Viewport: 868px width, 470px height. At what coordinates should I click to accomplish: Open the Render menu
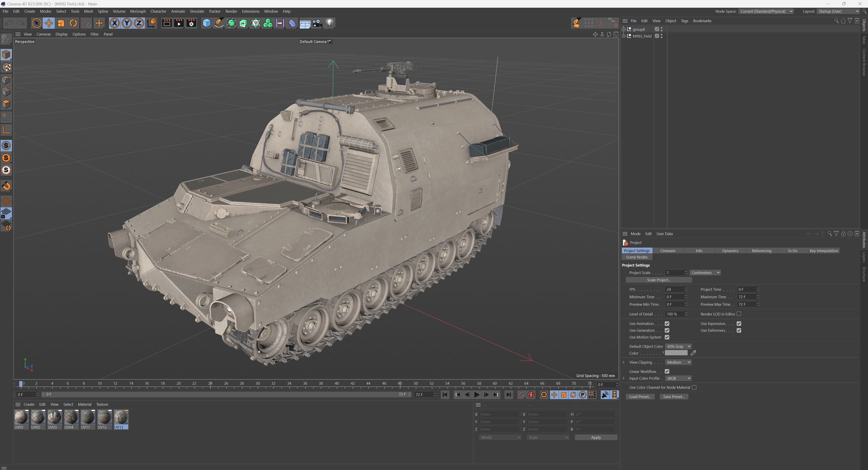tap(231, 12)
